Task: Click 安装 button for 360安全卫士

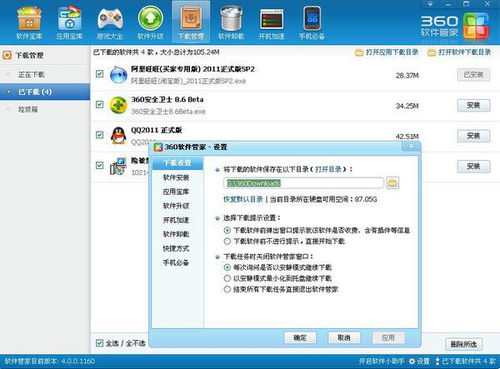Action: [x=473, y=105]
